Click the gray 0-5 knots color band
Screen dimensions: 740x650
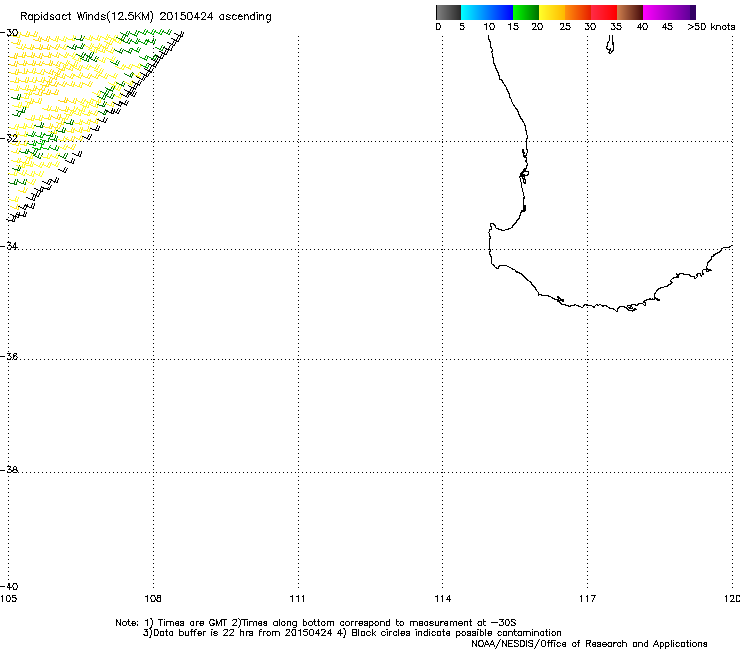pos(448,12)
